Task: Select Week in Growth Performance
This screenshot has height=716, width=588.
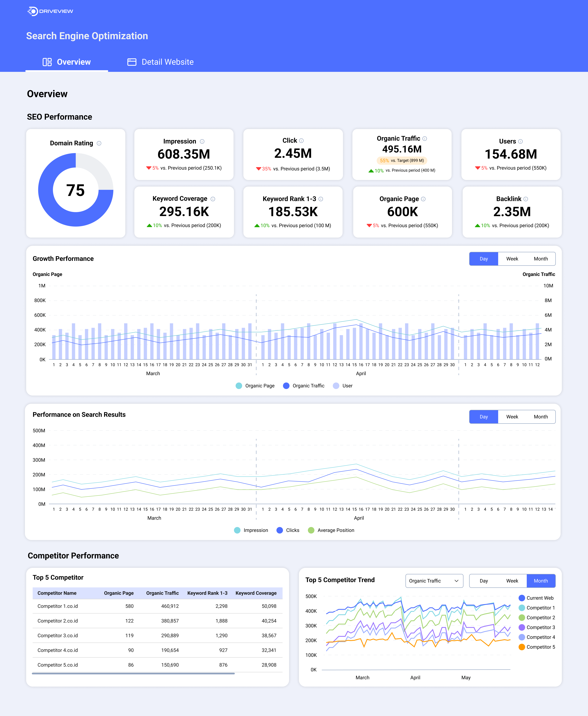Action: tap(512, 259)
